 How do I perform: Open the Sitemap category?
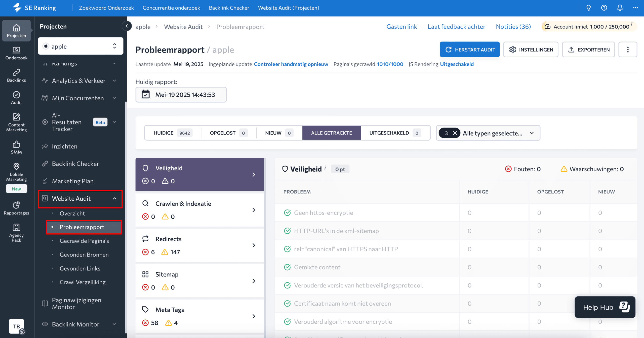click(199, 281)
